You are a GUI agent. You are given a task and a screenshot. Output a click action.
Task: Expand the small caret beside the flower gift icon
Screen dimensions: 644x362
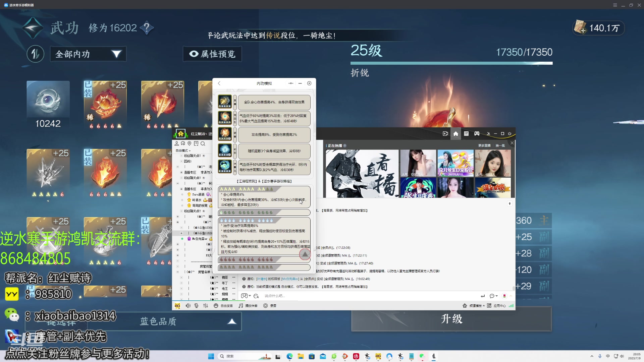click(511, 296)
